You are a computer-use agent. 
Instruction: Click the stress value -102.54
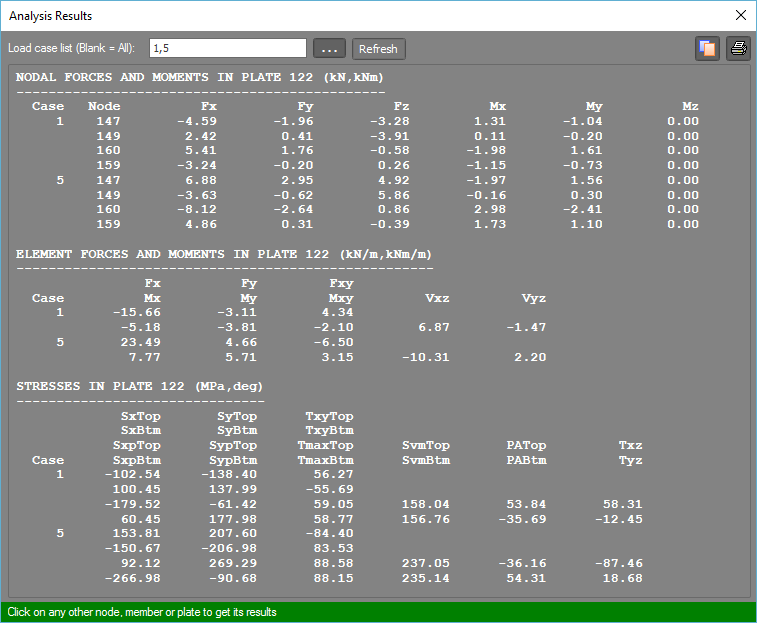click(133, 474)
